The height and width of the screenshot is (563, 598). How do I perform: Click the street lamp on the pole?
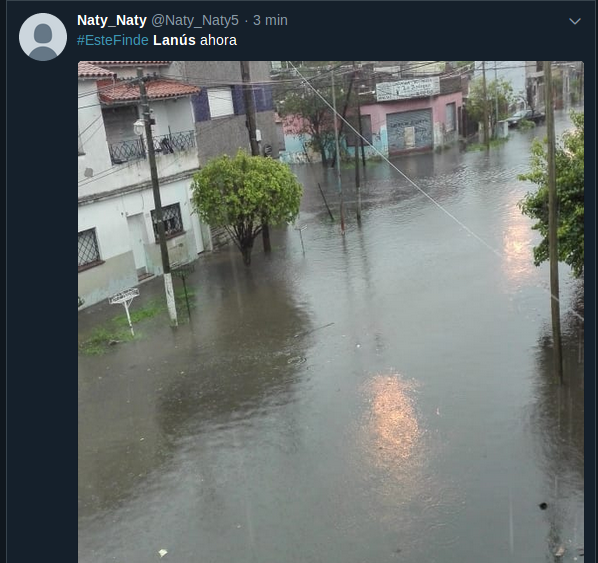(x=139, y=127)
